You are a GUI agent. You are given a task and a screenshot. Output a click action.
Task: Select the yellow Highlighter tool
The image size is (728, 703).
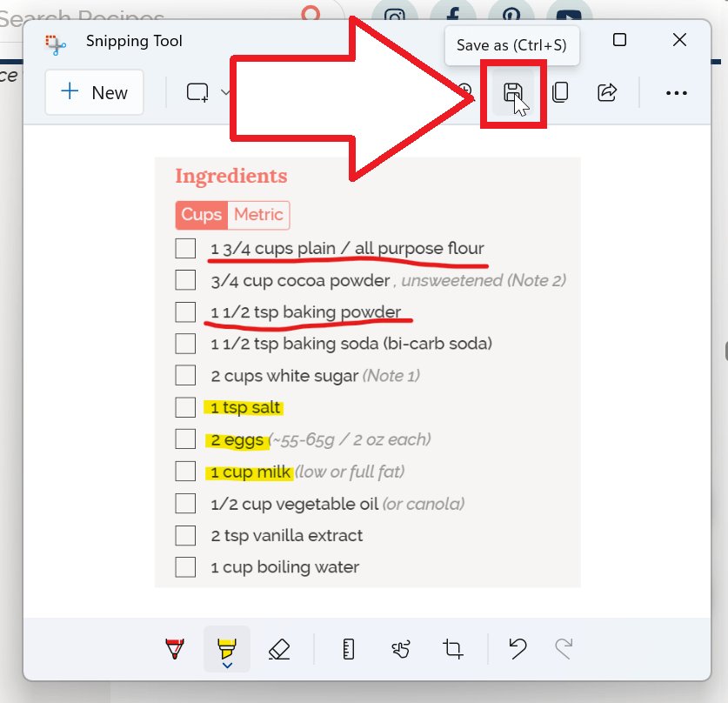tap(226, 649)
